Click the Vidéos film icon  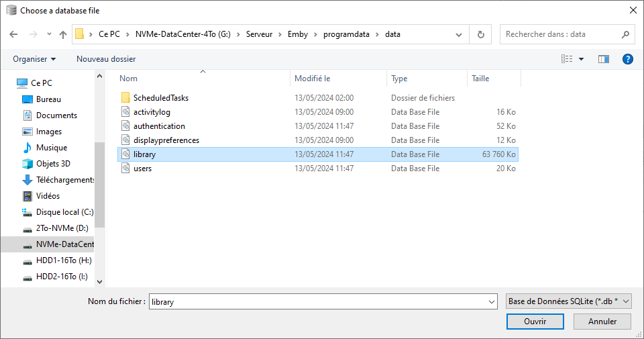click(28, 196)
